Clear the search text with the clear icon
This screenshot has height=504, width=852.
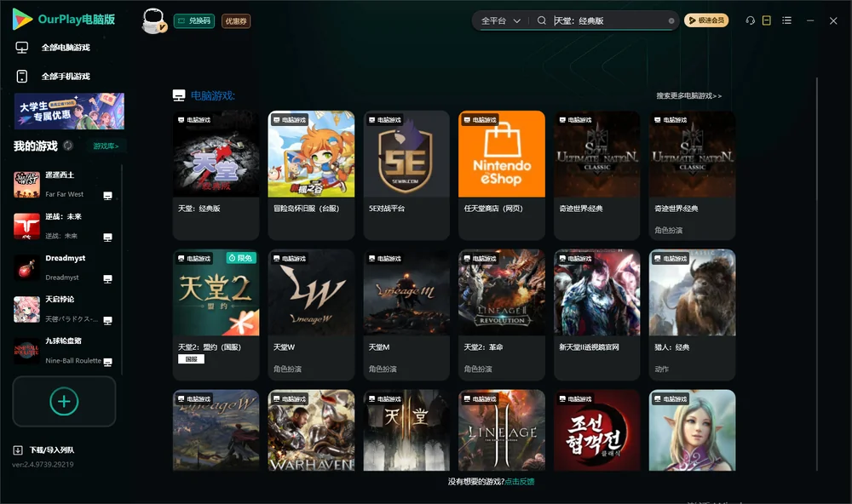[671, 21]
